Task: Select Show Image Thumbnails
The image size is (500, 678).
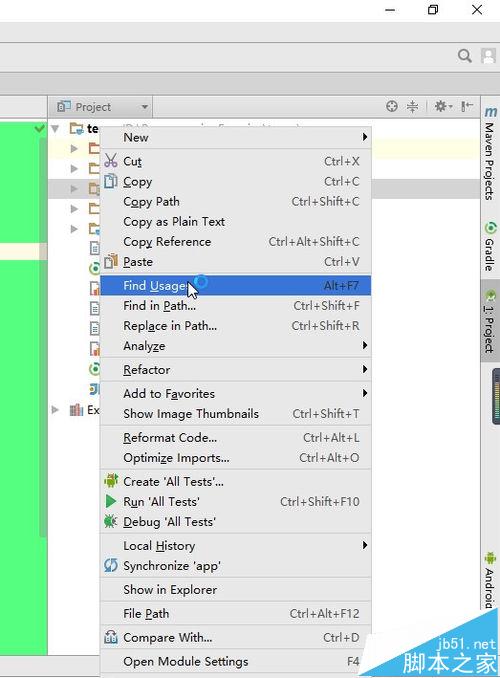Action: 236,414
